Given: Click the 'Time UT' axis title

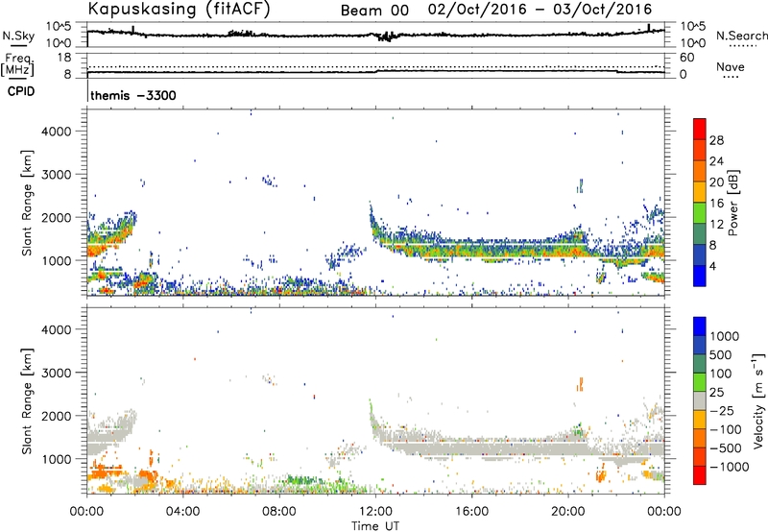Looking at the screenshot, I should point(375,526).
